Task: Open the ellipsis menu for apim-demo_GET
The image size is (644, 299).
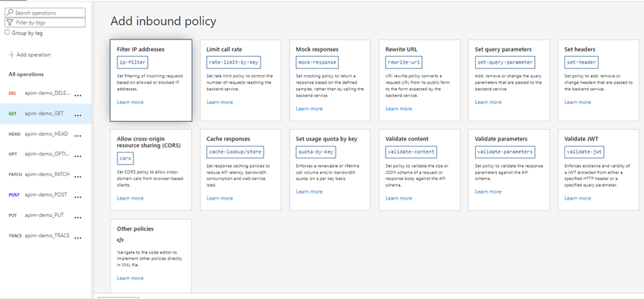Action: pos(77,115)
